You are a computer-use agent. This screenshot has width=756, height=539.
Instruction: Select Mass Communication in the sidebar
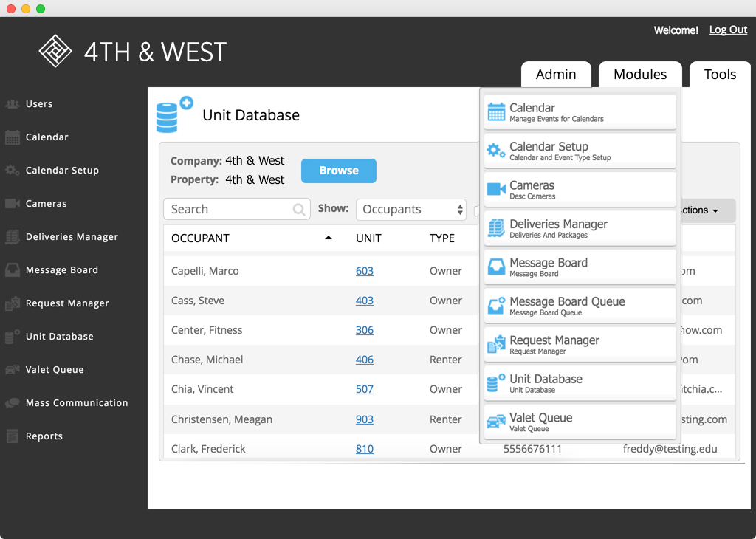[69, 402]
